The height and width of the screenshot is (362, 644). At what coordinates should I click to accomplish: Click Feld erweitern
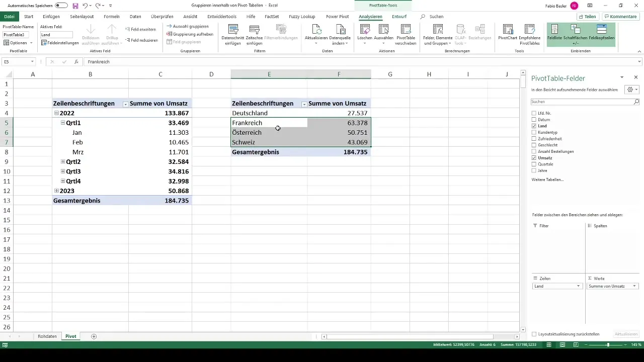(140, 30)
